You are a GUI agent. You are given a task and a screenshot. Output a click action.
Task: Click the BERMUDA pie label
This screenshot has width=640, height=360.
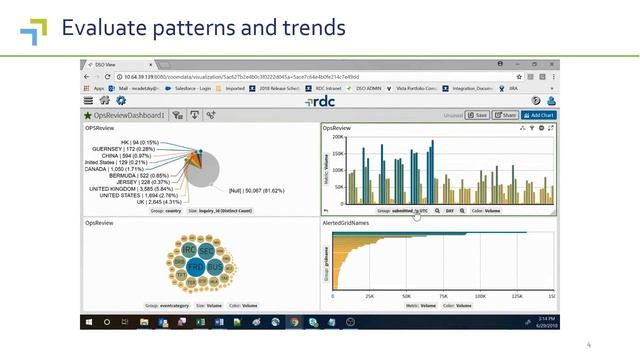139,176
